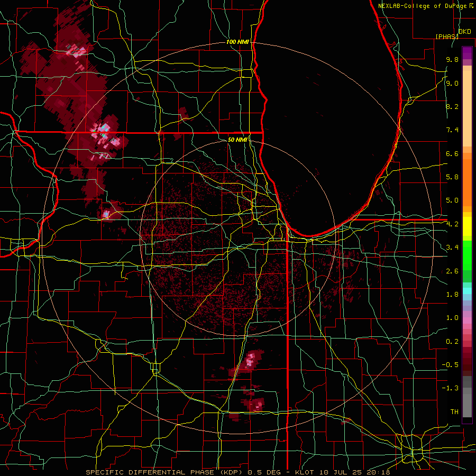The height and width of the screenshot is (476, 476).
Task: Click the 3.4 scale value
Action: pos(452,248)
